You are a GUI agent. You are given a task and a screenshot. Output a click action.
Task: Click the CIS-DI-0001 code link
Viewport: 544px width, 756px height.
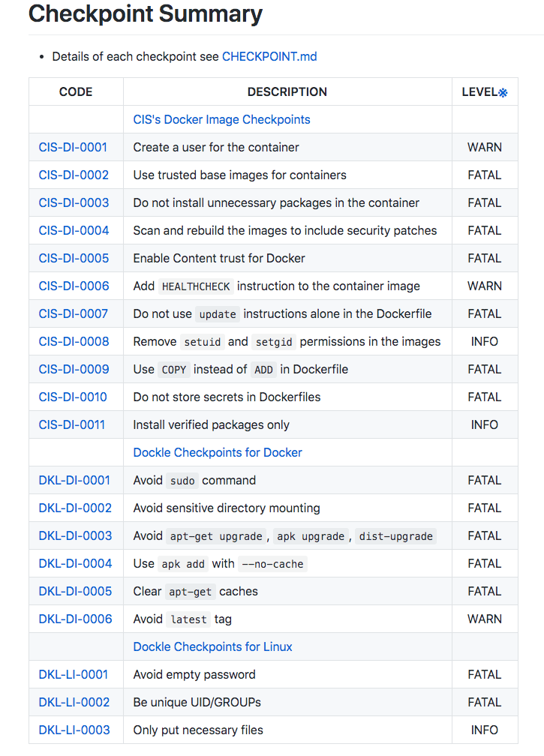(x=74, y=148)
